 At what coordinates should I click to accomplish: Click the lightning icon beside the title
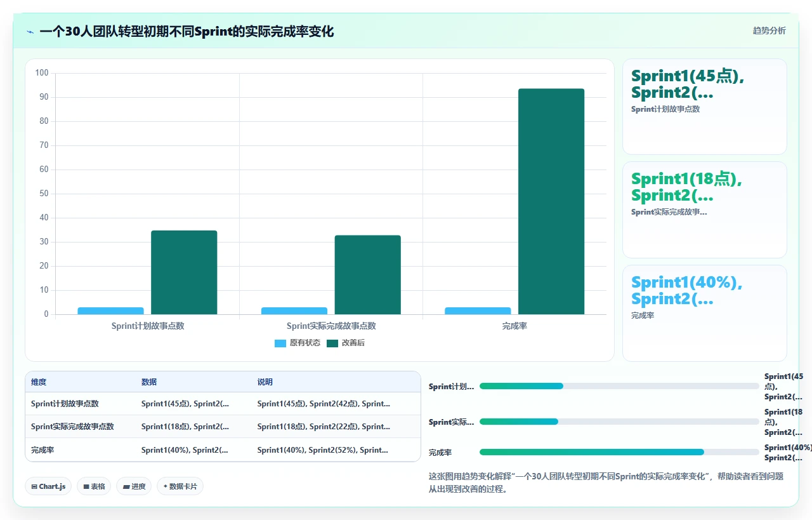click(30, 32)
